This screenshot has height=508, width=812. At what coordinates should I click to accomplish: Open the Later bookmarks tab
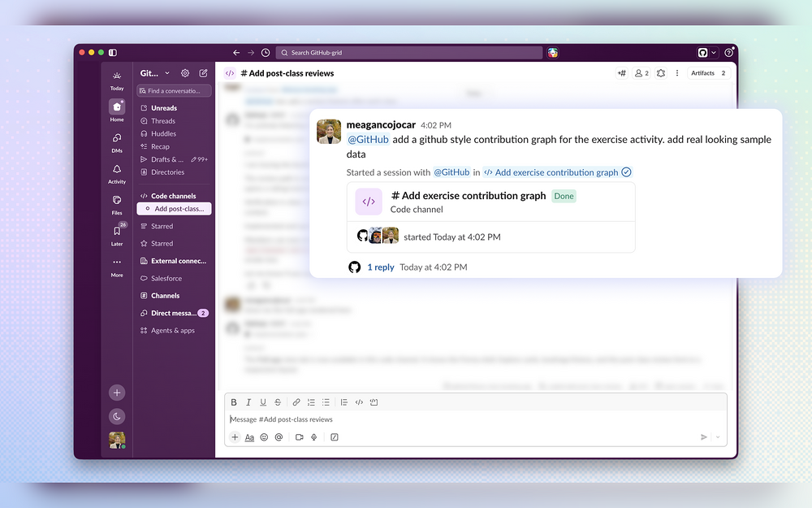117,235
